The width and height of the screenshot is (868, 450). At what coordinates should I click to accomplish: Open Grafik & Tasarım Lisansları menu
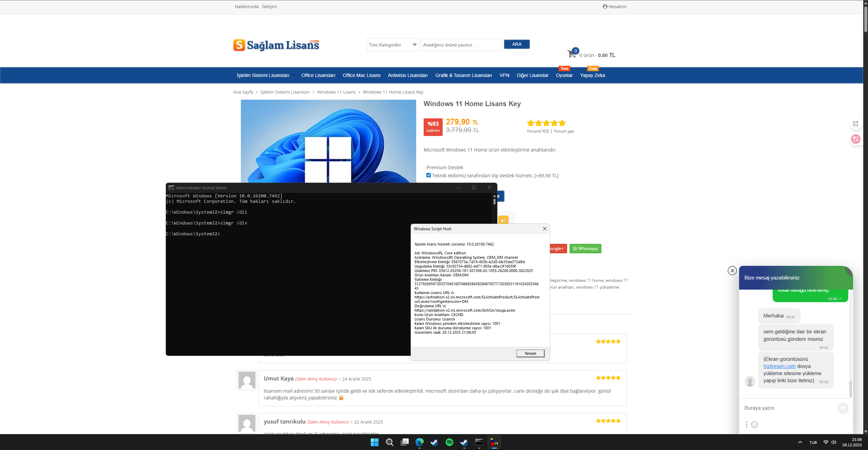point(463,75)
